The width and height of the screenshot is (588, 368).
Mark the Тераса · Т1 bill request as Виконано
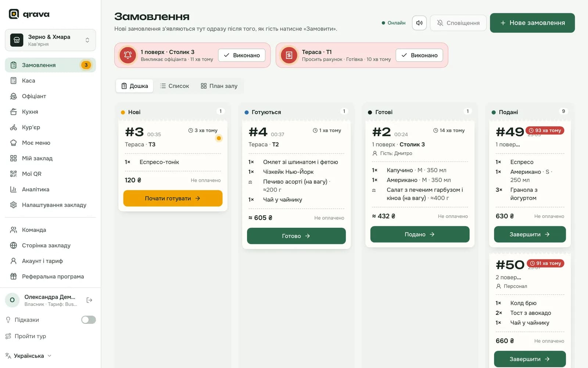click(x=419, y=55)
